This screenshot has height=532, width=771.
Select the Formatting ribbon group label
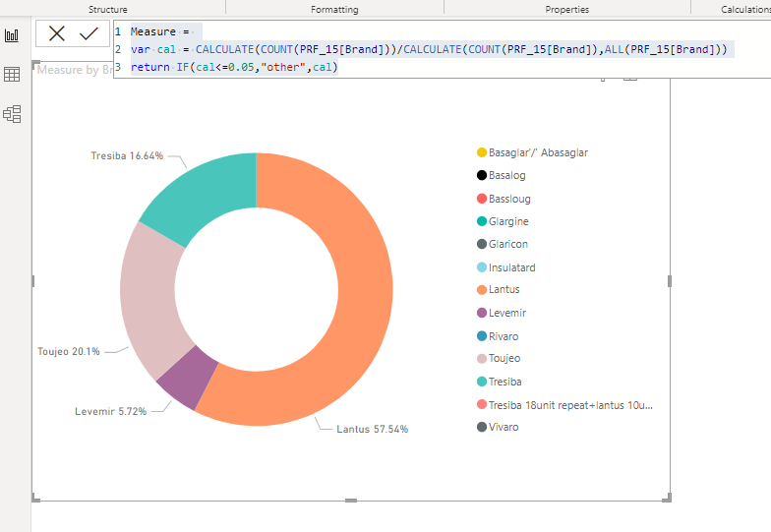(x=334, y=10)
